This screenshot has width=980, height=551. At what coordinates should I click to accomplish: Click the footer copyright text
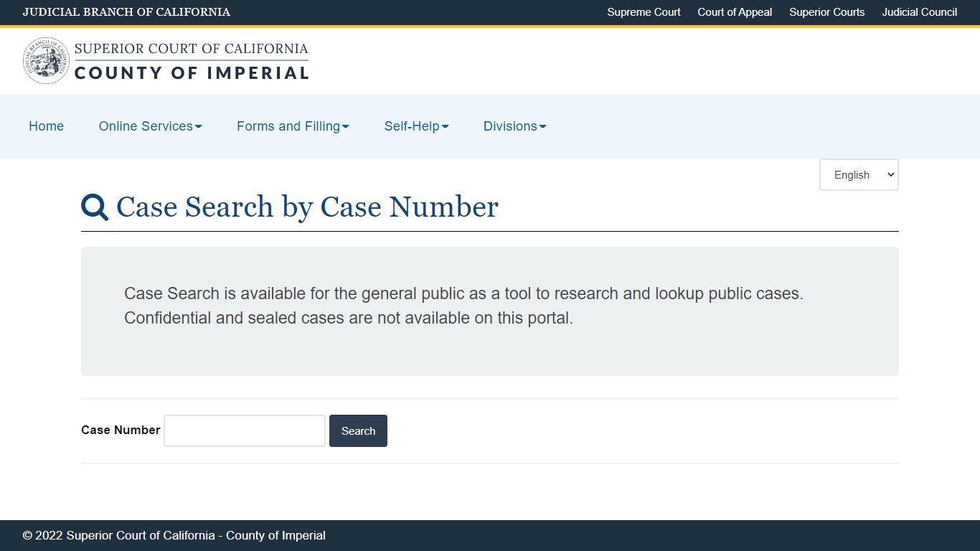click(174, 535)
